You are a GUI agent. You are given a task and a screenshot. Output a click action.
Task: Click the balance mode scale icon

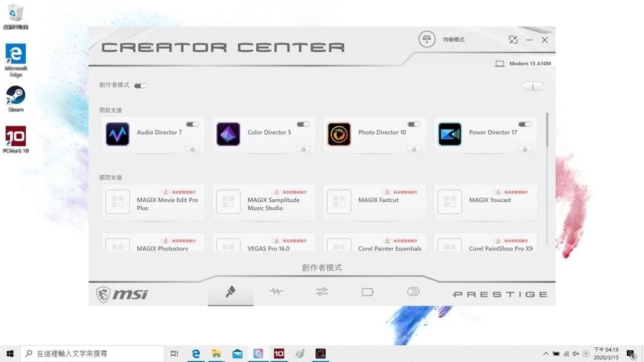click(x=426, y=39)
